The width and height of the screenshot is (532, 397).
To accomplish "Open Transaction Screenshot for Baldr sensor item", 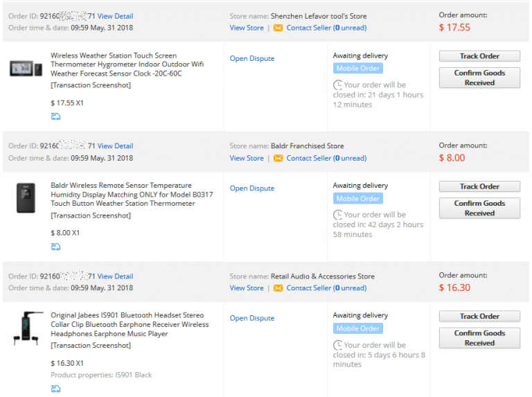I will coord(91,215).
